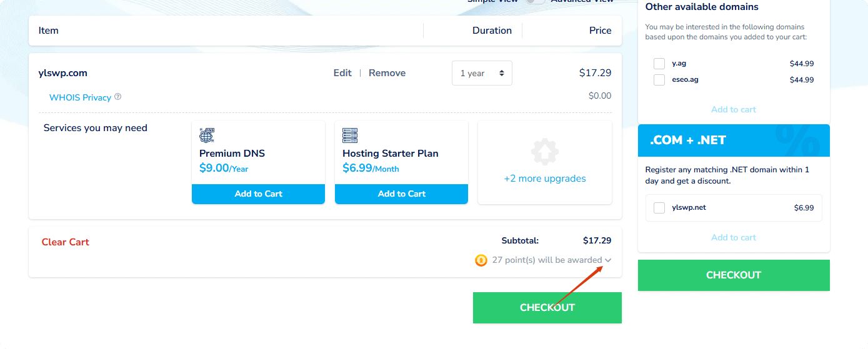The height and width of the screenshot is (349, 868).
Task: Add Premium DNS to cart
Action: point(258,194)
